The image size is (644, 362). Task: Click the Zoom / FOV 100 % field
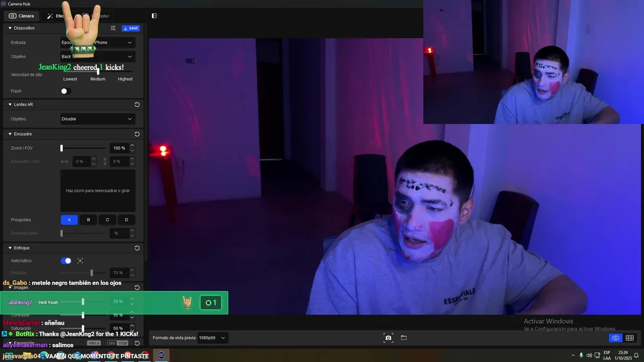click(119, 148)
